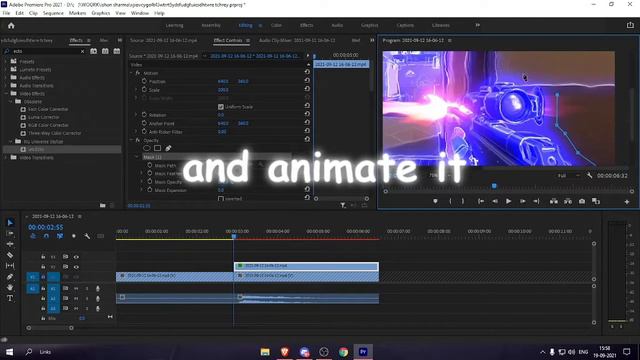The image size is (640, 360).
Task: Collapse the Video Effects folder
Action: [6, 93]
